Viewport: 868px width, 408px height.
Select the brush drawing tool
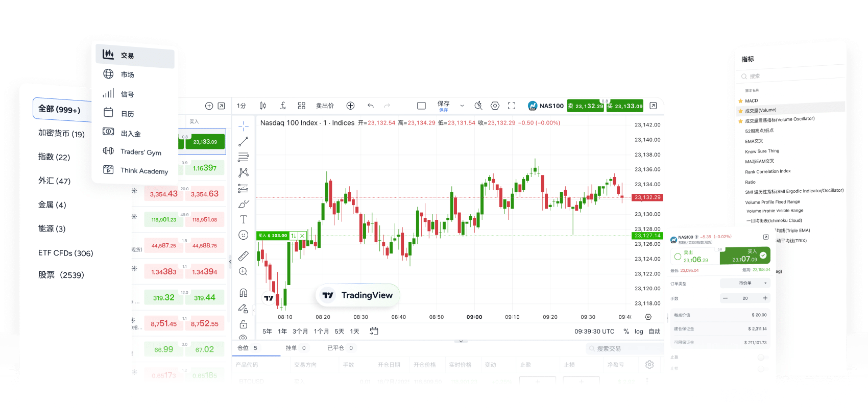point(244,204)
